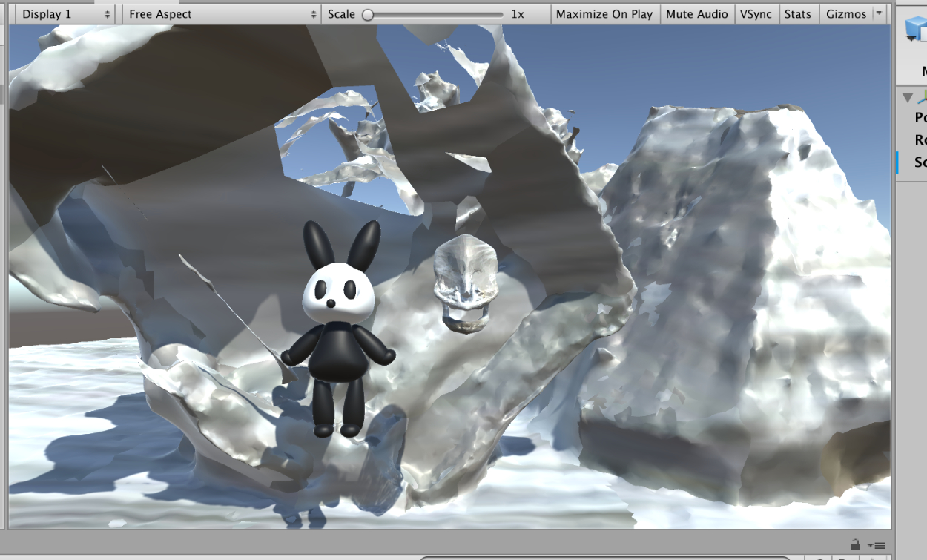Toggle Gizmos button
This screenshot has height=560, width=927.
845,14
